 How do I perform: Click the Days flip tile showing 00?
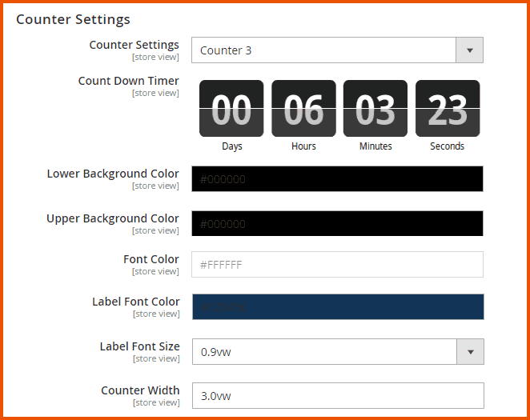231,109
